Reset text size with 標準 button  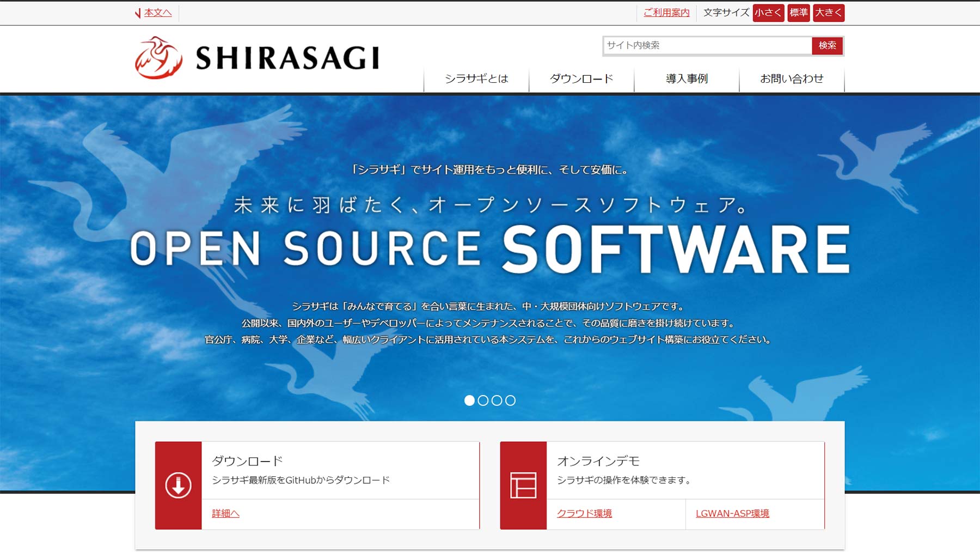coord(799,13)
